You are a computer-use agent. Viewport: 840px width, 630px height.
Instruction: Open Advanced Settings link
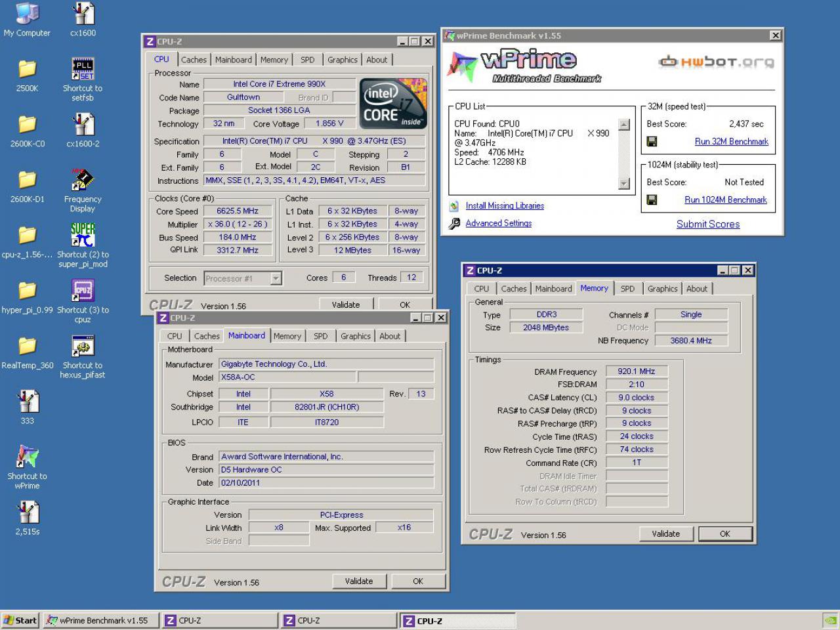click(499, 224)
